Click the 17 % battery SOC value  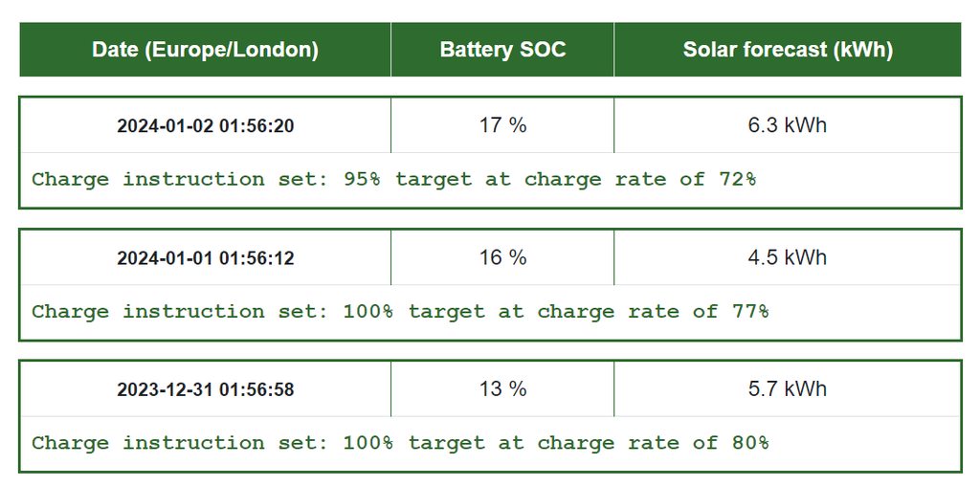[x=502, y=125]
